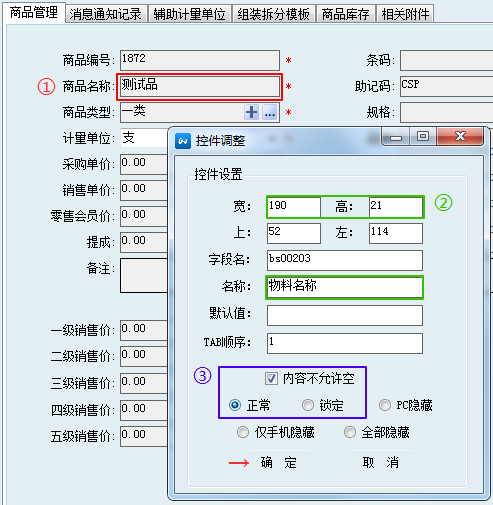
Task: Maximize the 控件调整 dialog
Action: point(423,136)
